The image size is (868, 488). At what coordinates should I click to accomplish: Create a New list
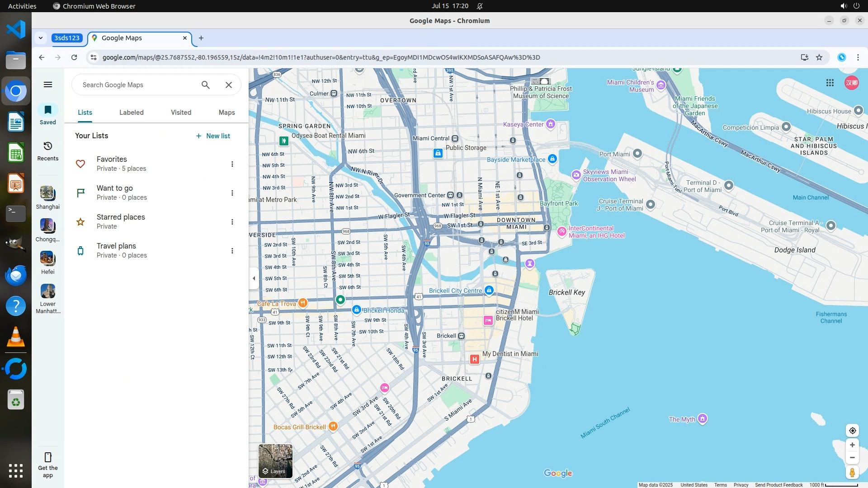coord(213,136)
